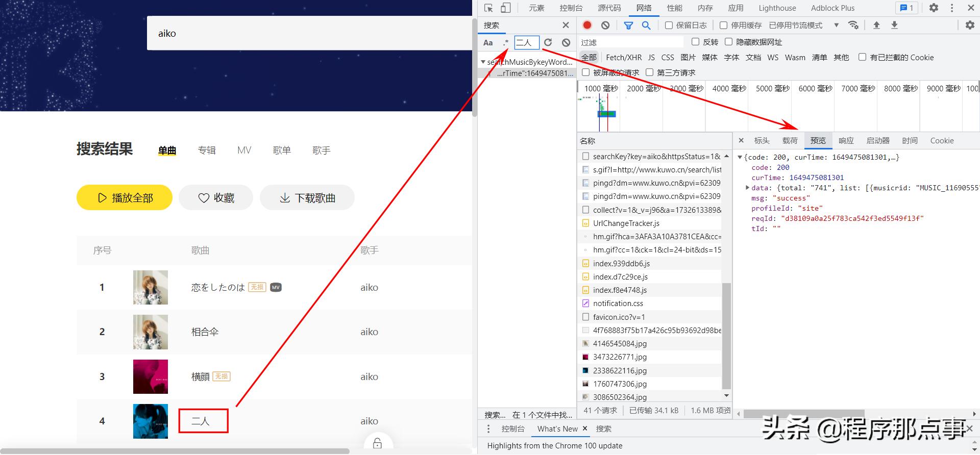Open network conditions wifi icon
The image size is (980, 455).
(x=853, y=25)
